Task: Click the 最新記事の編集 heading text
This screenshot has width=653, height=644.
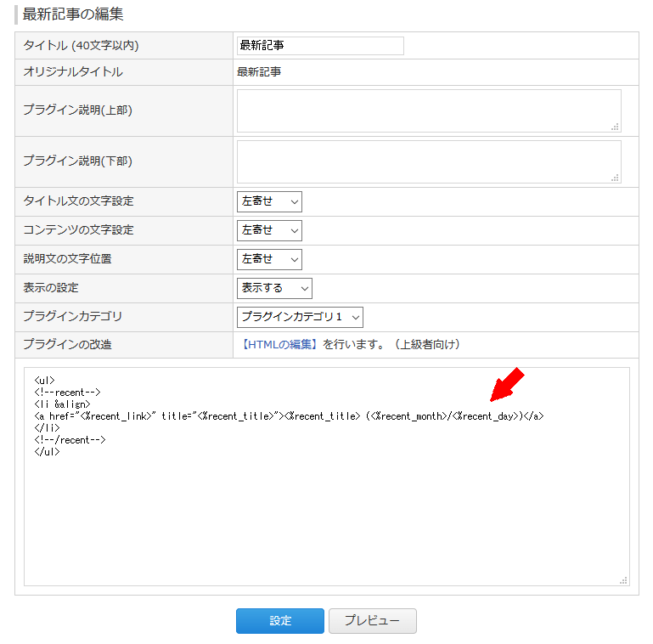Action: click(73, 14)
